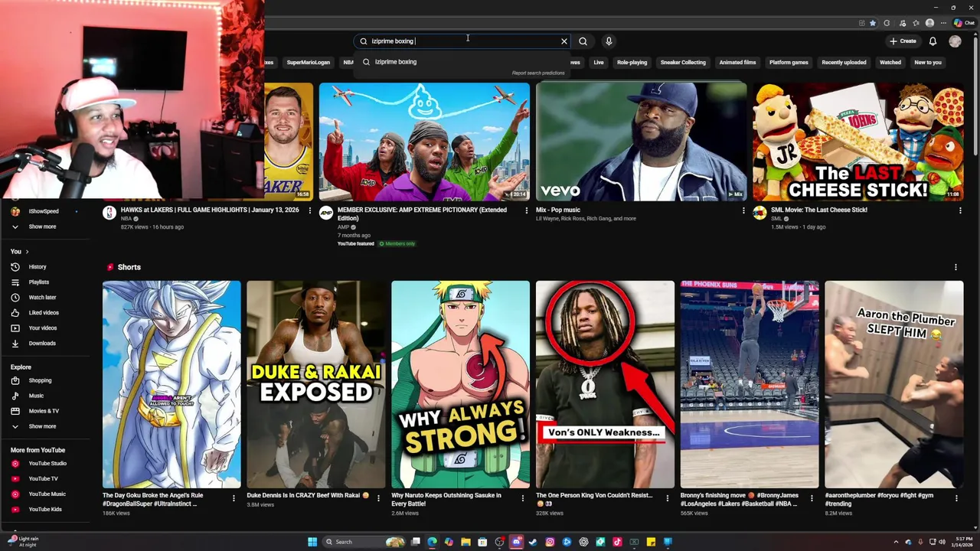The height and width of the screenshot is (551, 980).
Task: Select the Recently uploaded filter chip
Action: click(844, 63)
